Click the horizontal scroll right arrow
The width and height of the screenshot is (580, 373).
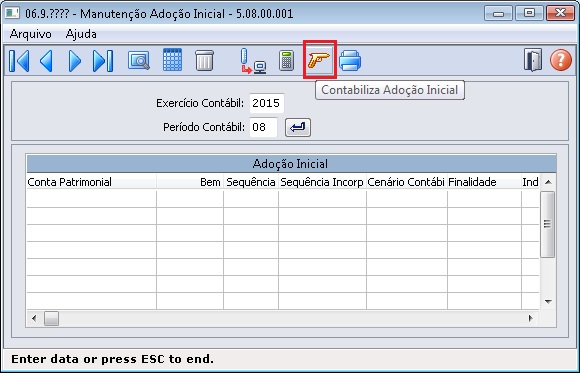[x=531, y=318]
